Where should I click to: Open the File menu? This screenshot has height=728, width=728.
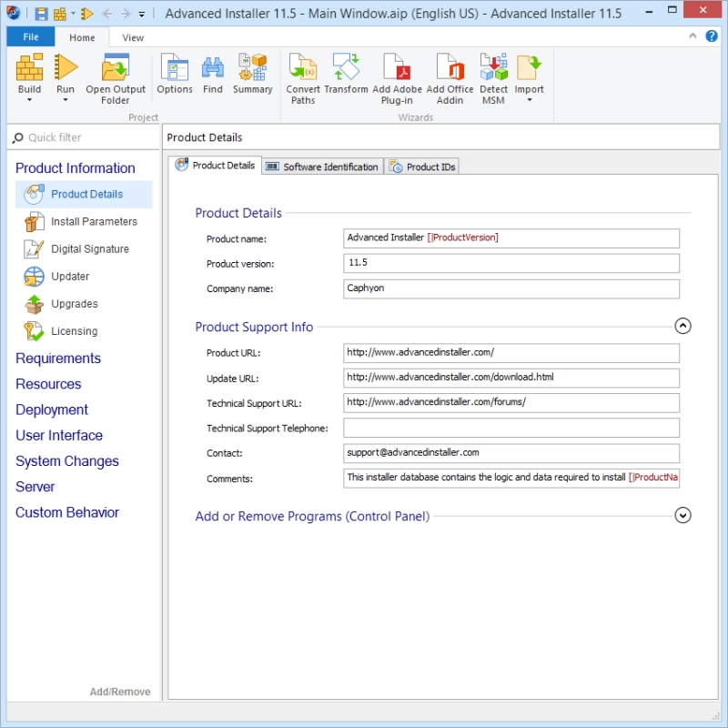[31, 36]
